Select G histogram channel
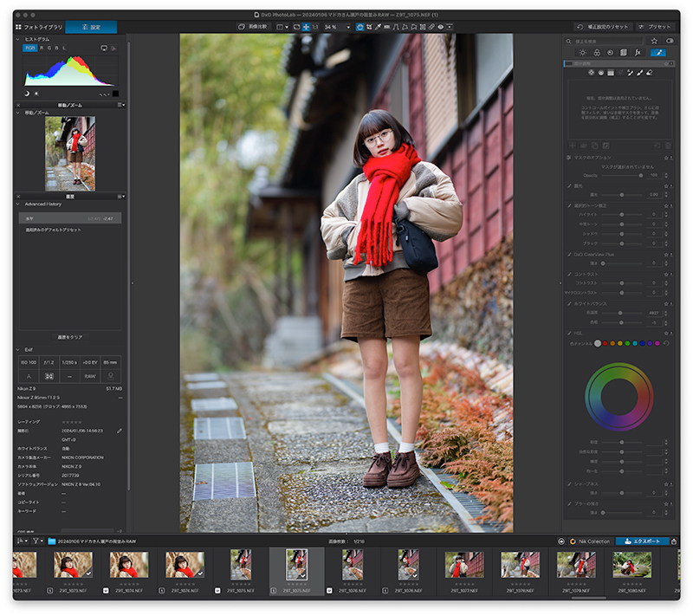 (x=49, y=49)
